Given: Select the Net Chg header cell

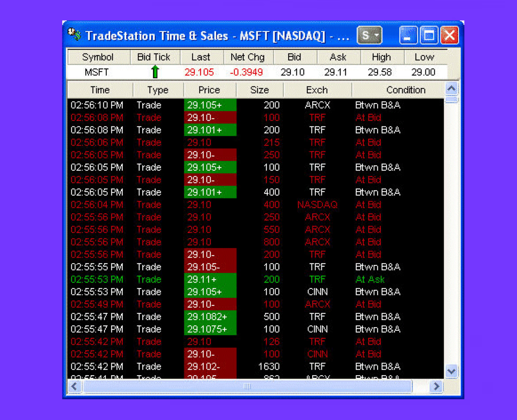Looking at the screenshot, I should tap(247, 57).
